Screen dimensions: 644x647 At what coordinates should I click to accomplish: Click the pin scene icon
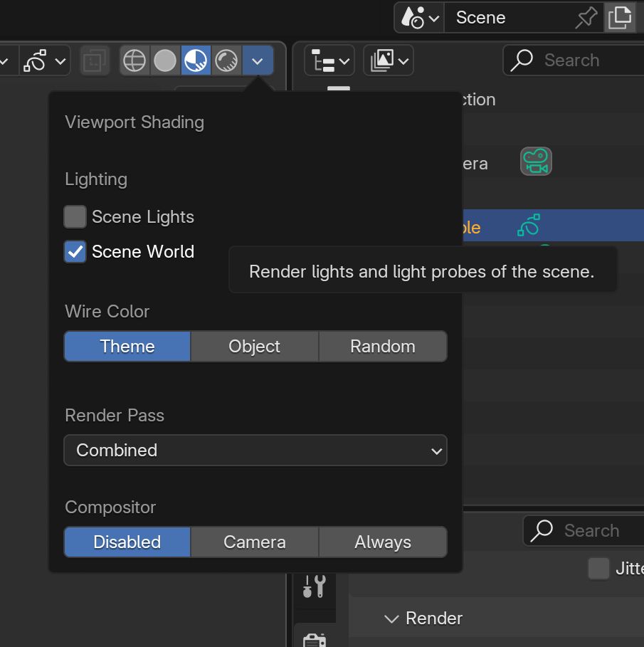click(x=586, y=18)
